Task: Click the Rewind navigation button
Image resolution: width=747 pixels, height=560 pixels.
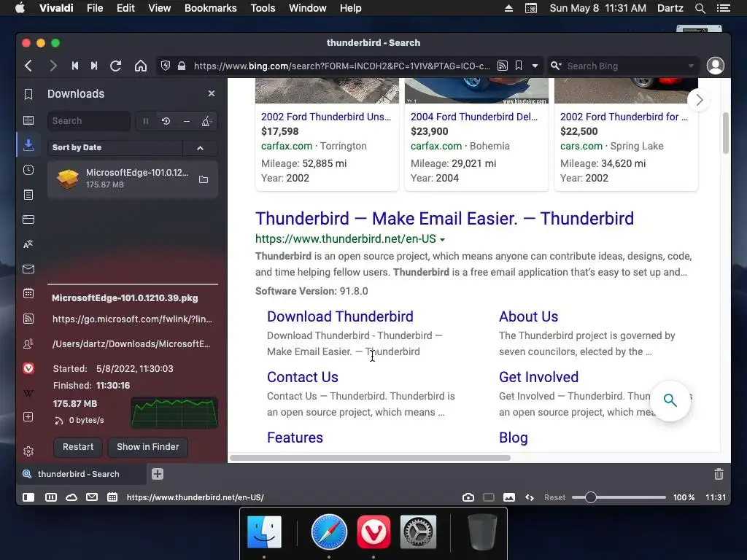Action: [x=75, y=66]
